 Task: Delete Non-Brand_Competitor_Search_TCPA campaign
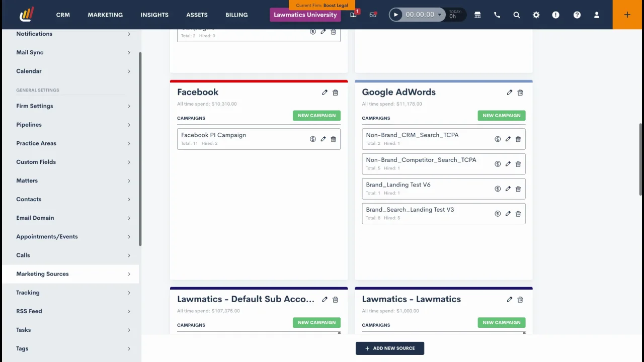[518, 164]
